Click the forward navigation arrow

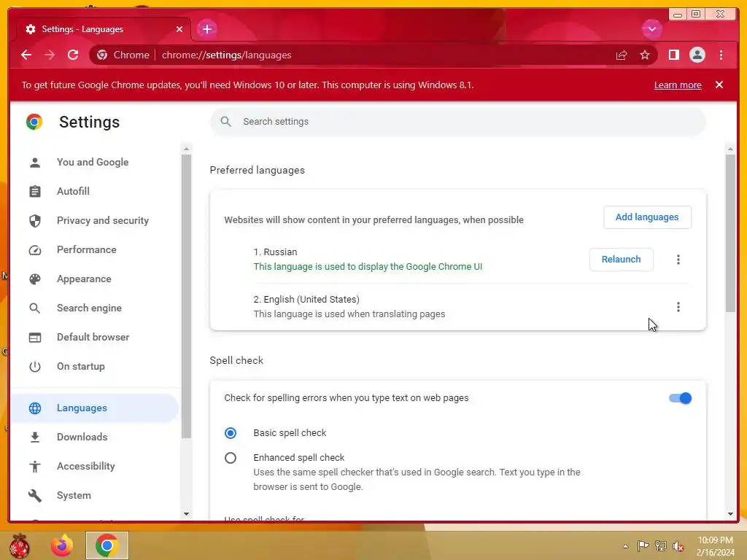50,55
